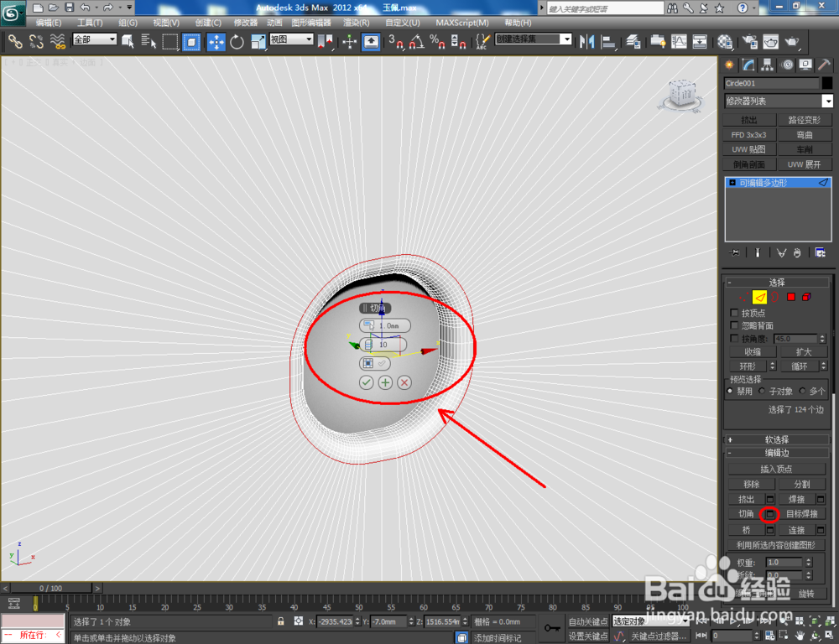
Task: Click the 扩大 grow selection button
Action: point(803,352)
